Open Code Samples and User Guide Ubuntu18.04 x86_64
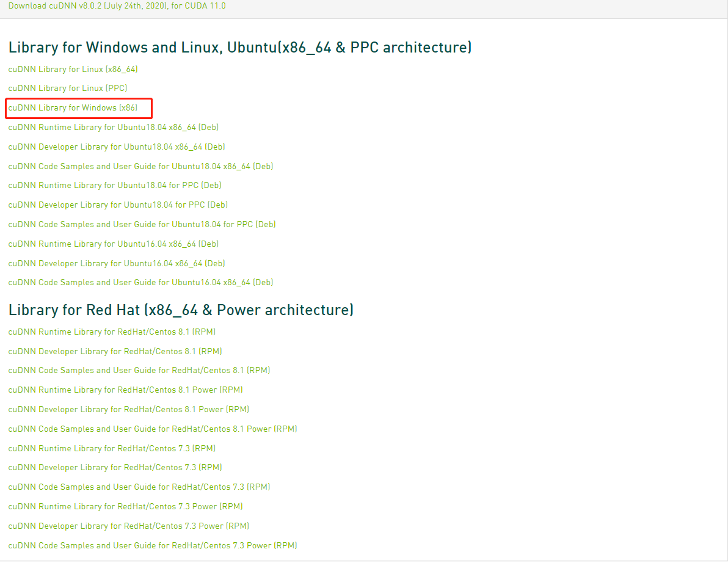This screenshot has height=563, width=728. 140,166
